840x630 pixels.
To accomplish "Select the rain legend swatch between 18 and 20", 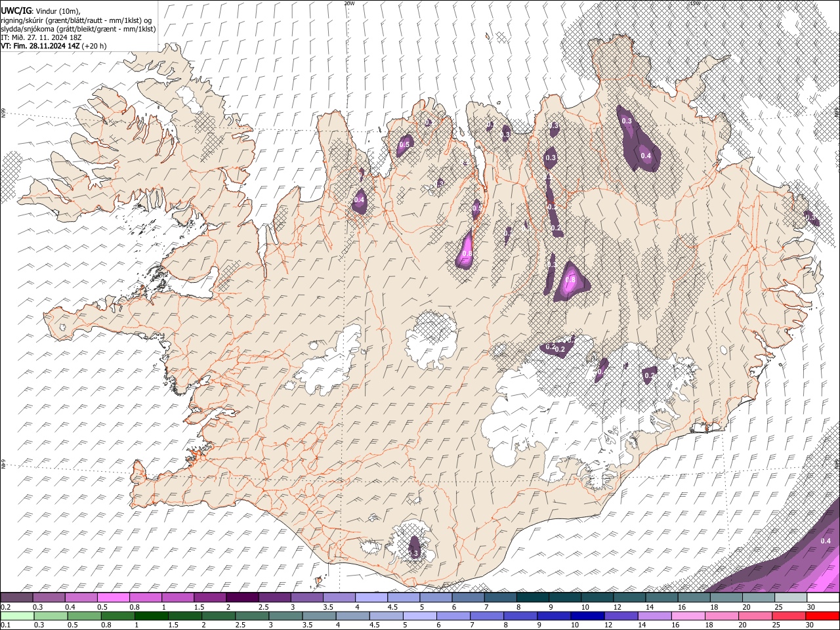I will tap(721, 616).
